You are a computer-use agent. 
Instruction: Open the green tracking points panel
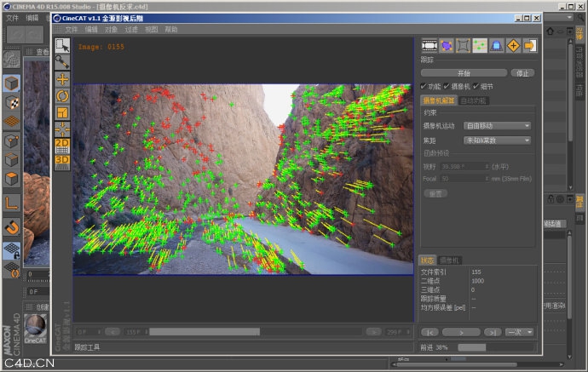(x=480, y=46)
